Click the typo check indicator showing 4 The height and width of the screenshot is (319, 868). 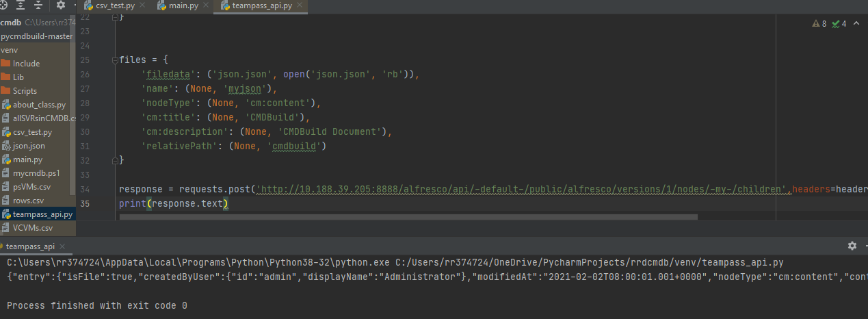point(839,23)
